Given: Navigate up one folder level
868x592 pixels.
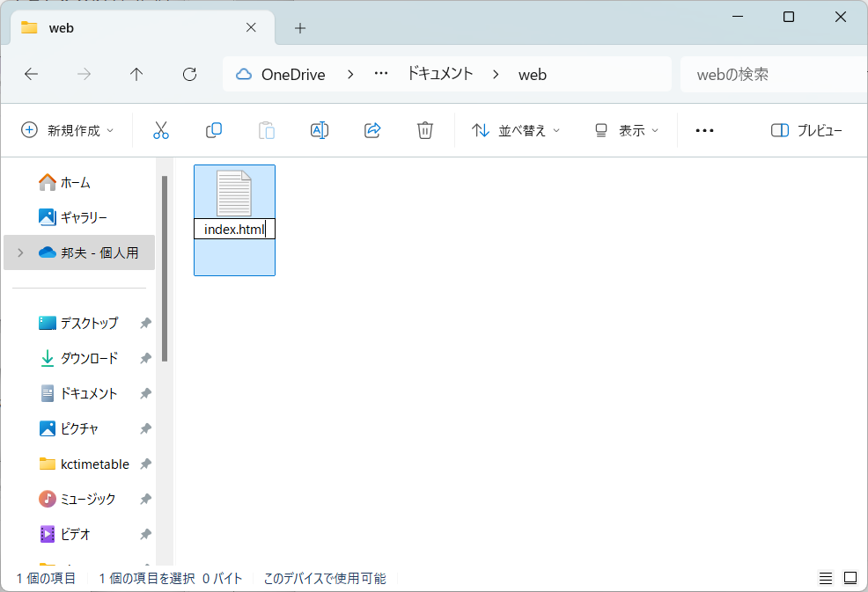Looking at the screenshot, I should [136, 74].
